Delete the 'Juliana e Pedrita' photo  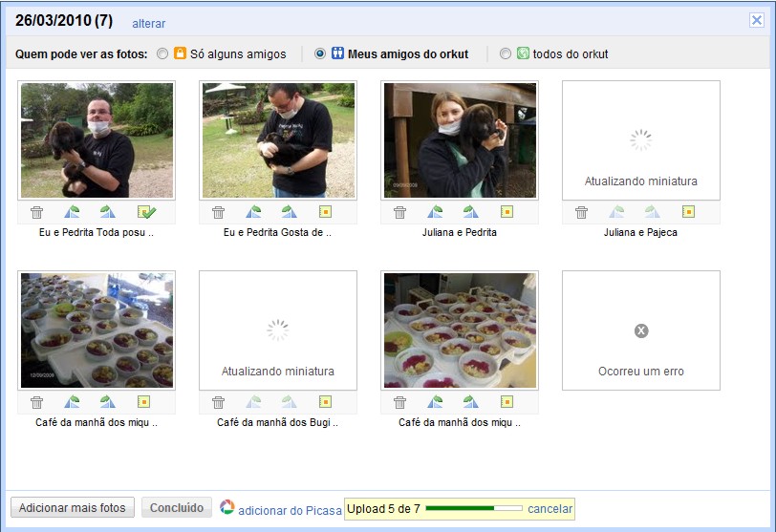(x=399, y=212)
